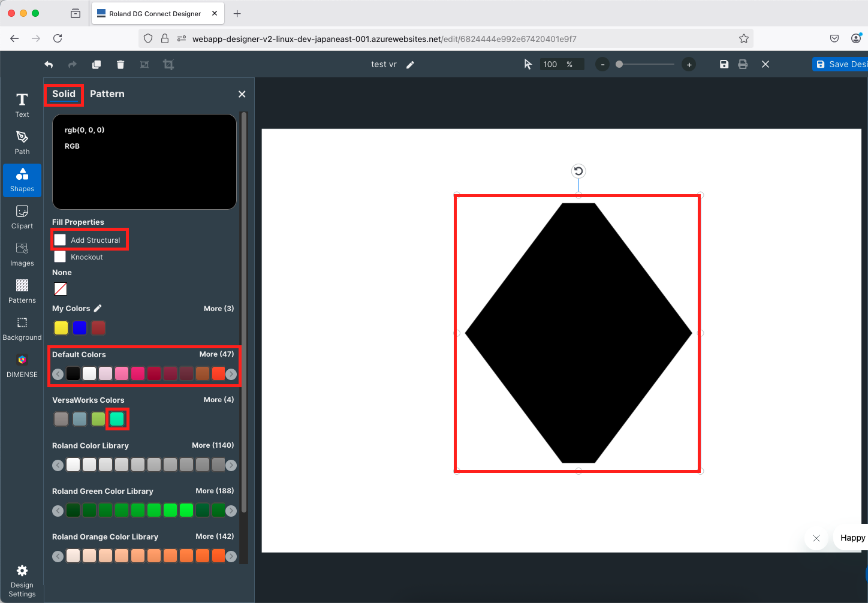Open the DIMENSE panel
The height and width of the screenshot is (603, 868).
tap(22, 366)
